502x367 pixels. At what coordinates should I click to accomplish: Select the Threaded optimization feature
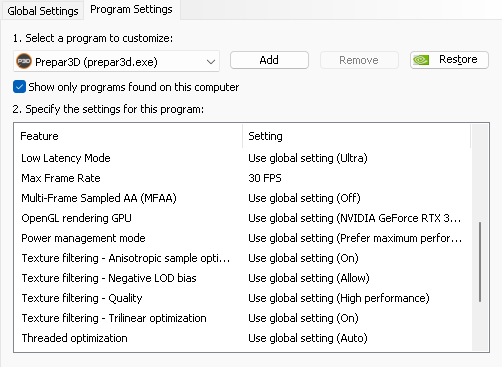tap(74, 338)
